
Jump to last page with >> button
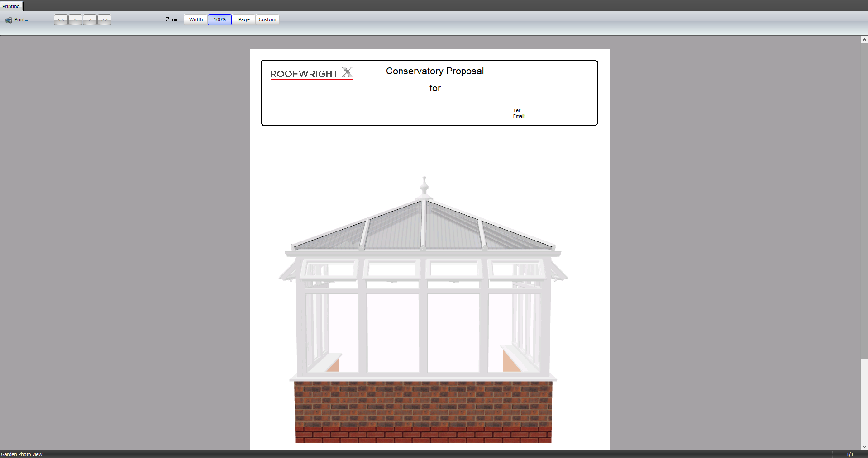click(x=104, y=20)
